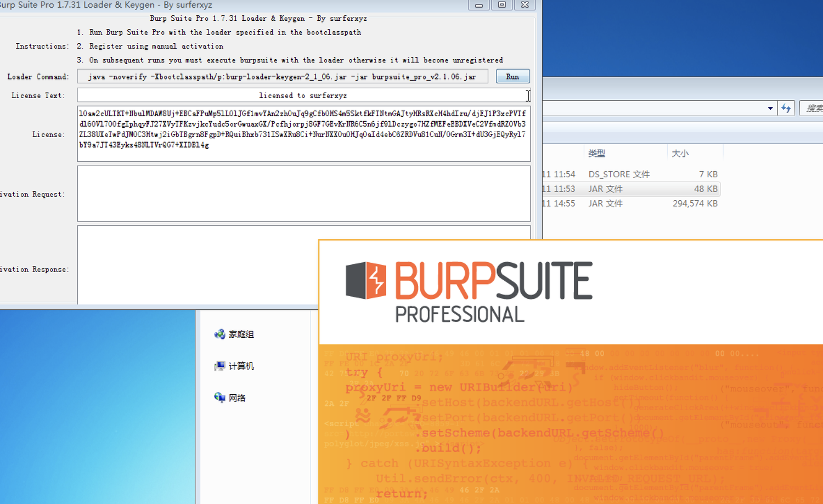The image size is (823, 504).
Task: Click the Explorer refresh icon button
Action: click(786, 108)
